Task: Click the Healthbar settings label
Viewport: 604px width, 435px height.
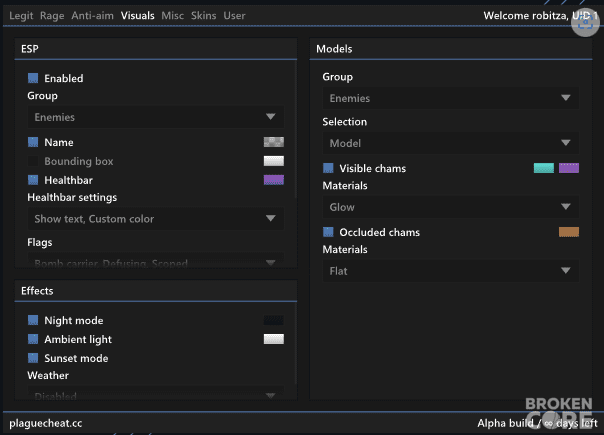Action: pyautogui.click(x=72, y=198)
